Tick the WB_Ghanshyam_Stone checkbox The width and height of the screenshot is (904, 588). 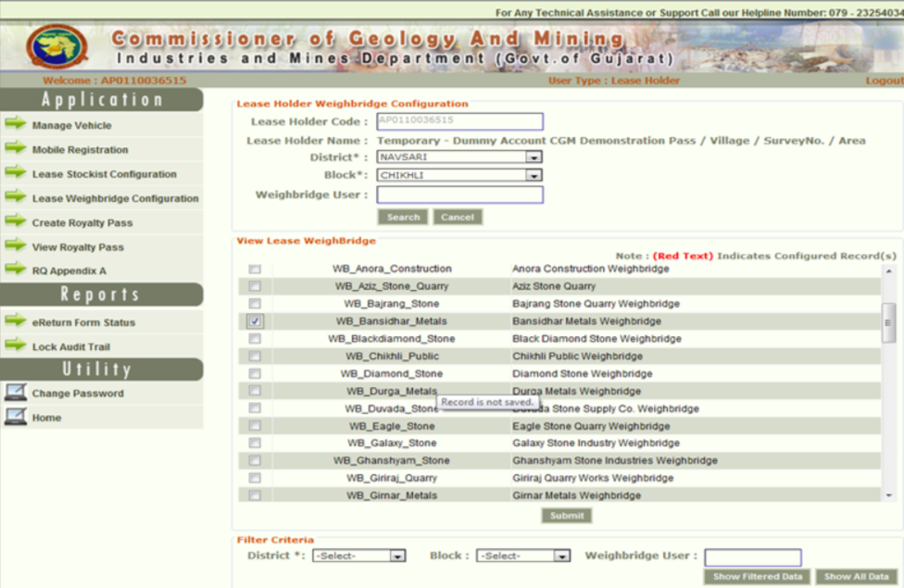(254, 460)
